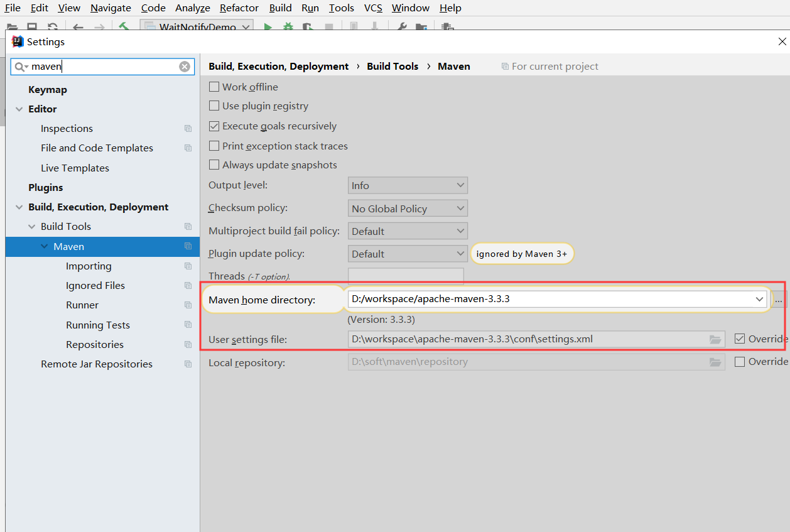This screenshot has height=532, width=790.
Task: Select Keymap in settings tree
Action: coord(48,90)
